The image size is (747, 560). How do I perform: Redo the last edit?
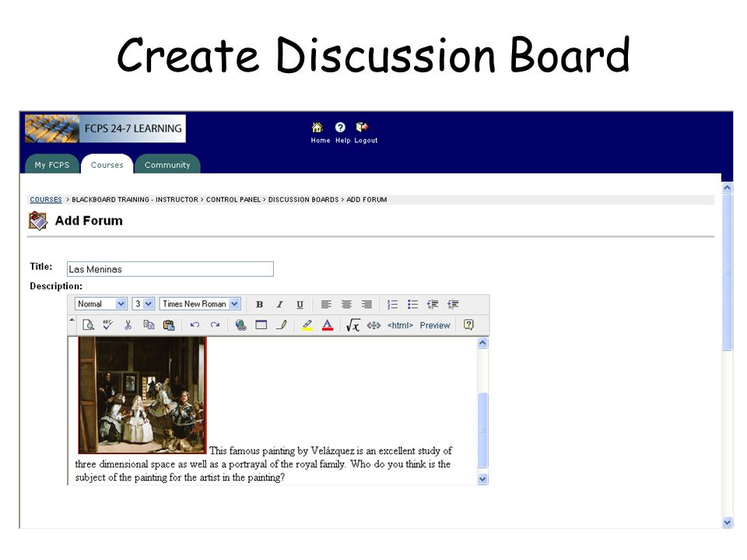(x=215, y=325)
